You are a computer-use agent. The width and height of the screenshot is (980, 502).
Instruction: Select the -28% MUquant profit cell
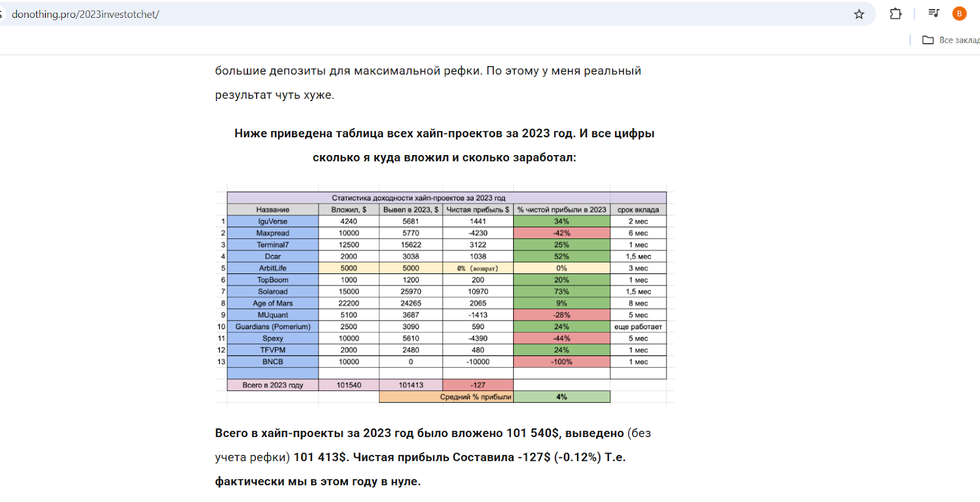click(x=562, y=314)
